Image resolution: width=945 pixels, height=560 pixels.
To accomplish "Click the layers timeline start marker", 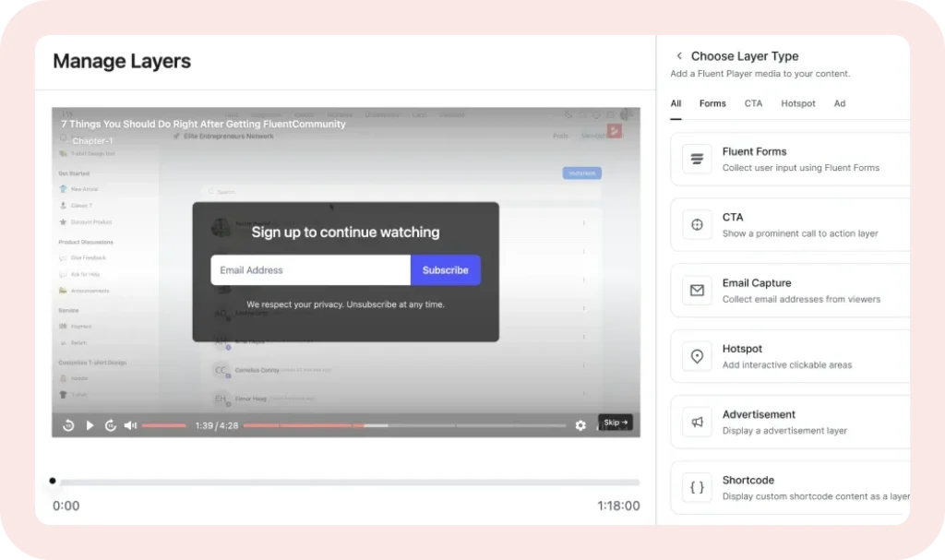I will pos(53,481).
